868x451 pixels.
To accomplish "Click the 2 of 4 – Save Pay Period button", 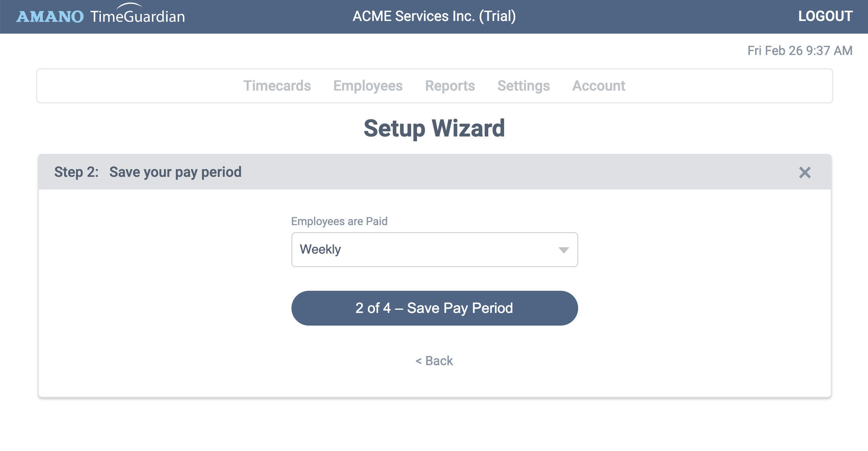I will coord(434,308).
